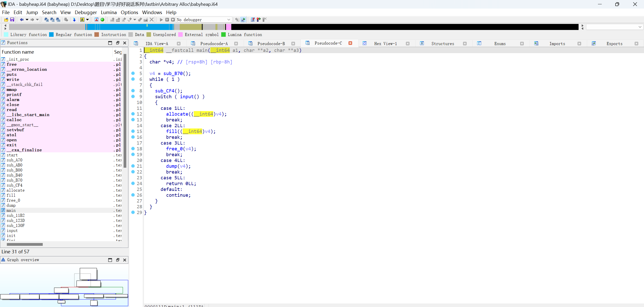Toggle breakpoint dot on line 24
Image resolution: width=644 pixels, height=307 pixels.
pyautogui.click(x=133, y=183)
